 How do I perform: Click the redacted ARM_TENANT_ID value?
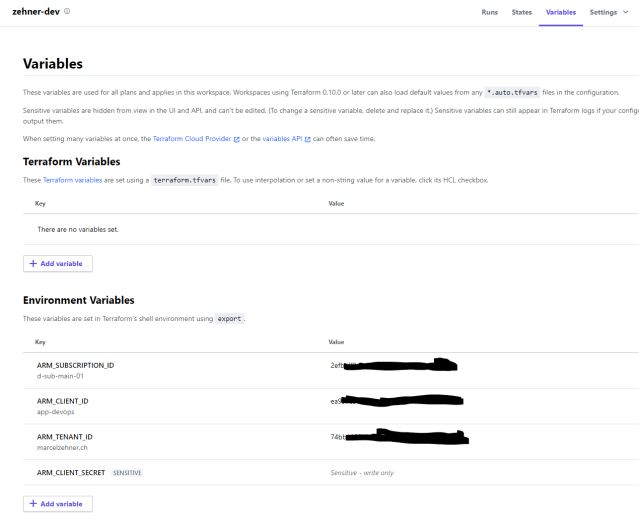[x=400, y=437]
